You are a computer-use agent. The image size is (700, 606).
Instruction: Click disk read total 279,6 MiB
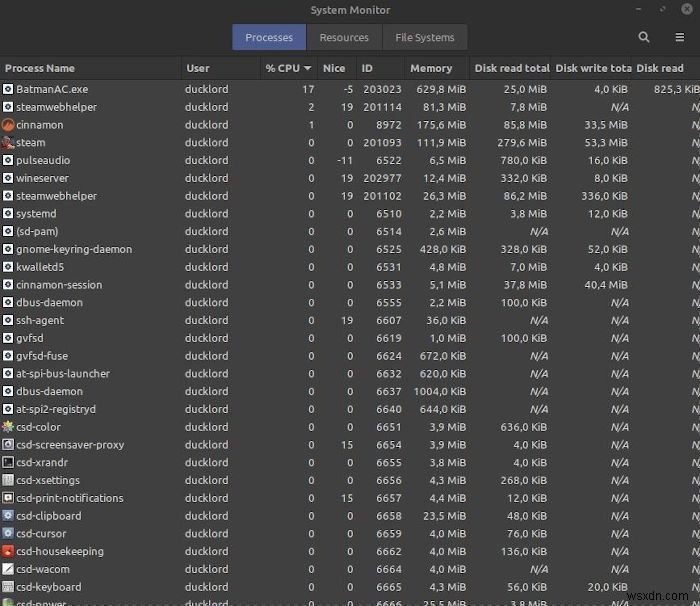pos(522,142)
